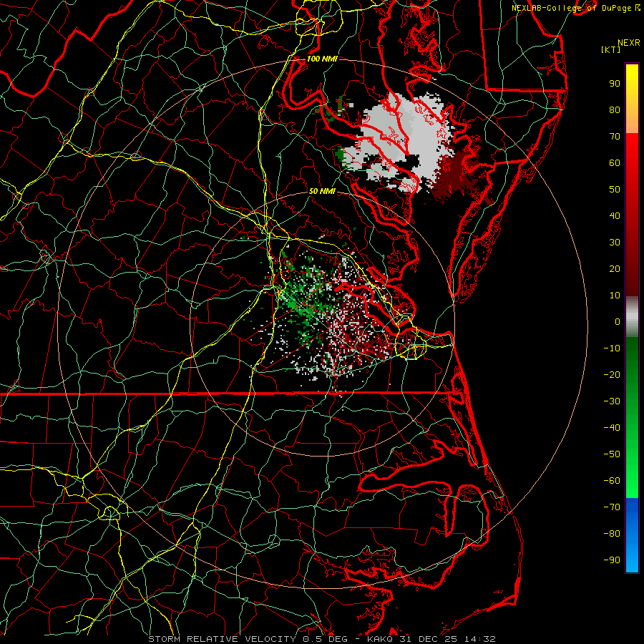Click the 40 knot scale label
This screenshot has height=644, width=644.
point(615,215)
